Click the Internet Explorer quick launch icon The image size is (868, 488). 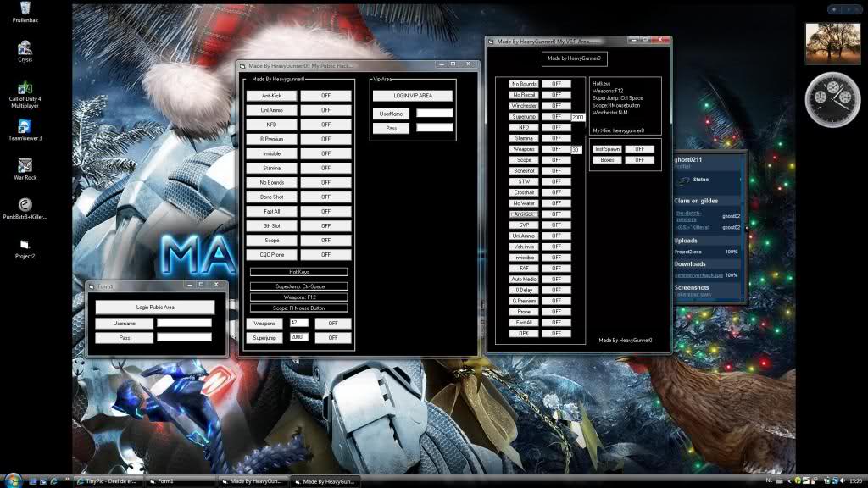[53, 481]
